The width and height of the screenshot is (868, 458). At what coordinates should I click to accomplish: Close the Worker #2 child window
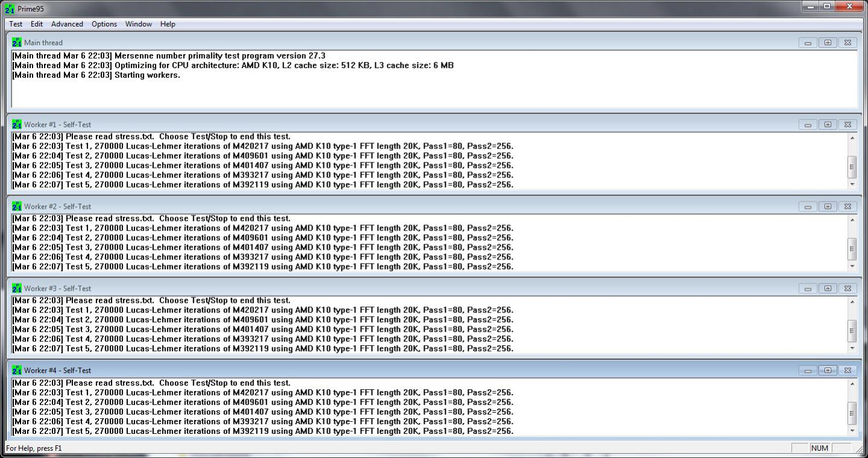point(847,206)
